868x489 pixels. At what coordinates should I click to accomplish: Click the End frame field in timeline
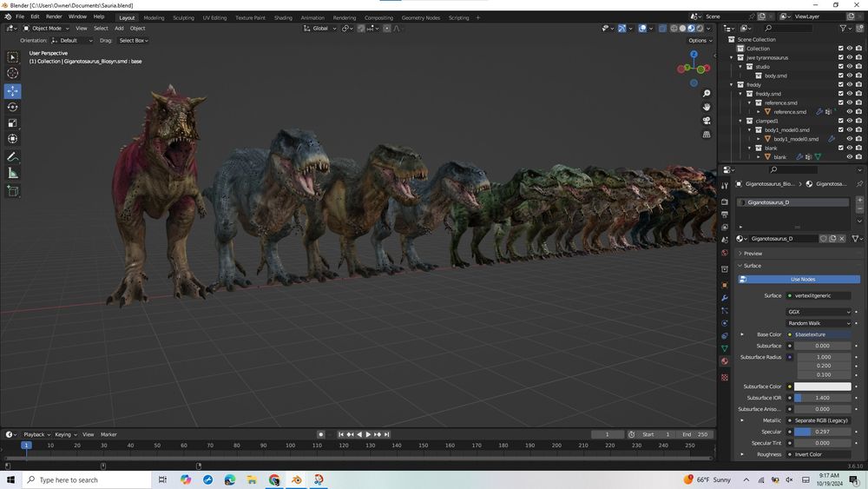[696, 434]
